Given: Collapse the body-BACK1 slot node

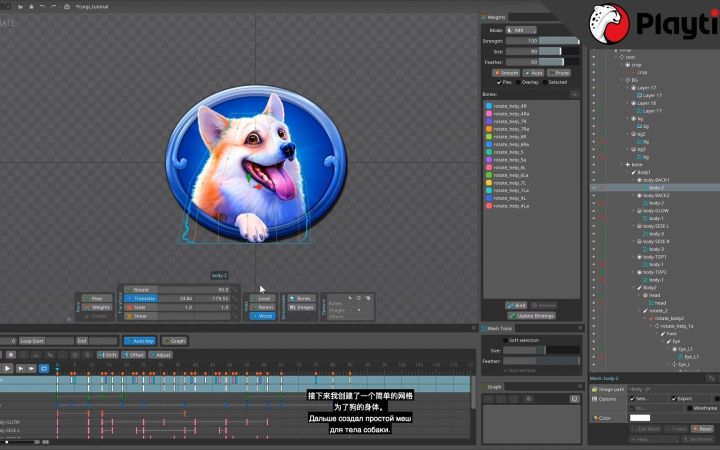Looking at the screenshot, I should 634,180.
